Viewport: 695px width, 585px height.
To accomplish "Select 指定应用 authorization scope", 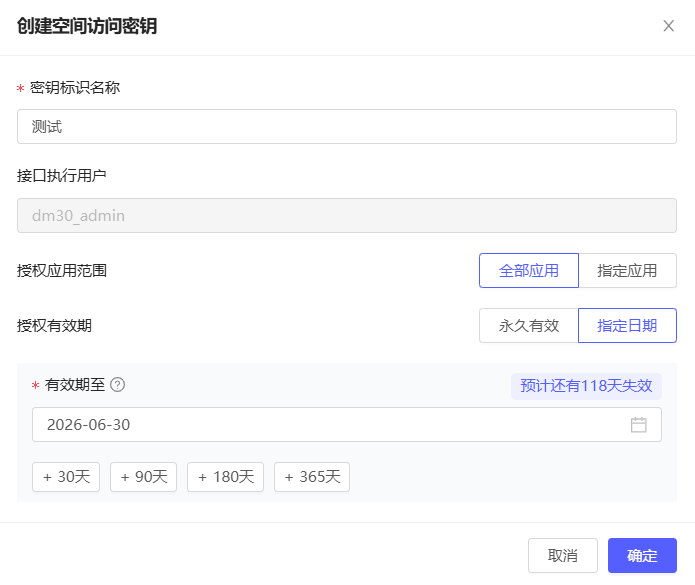I will click(627, 270).
